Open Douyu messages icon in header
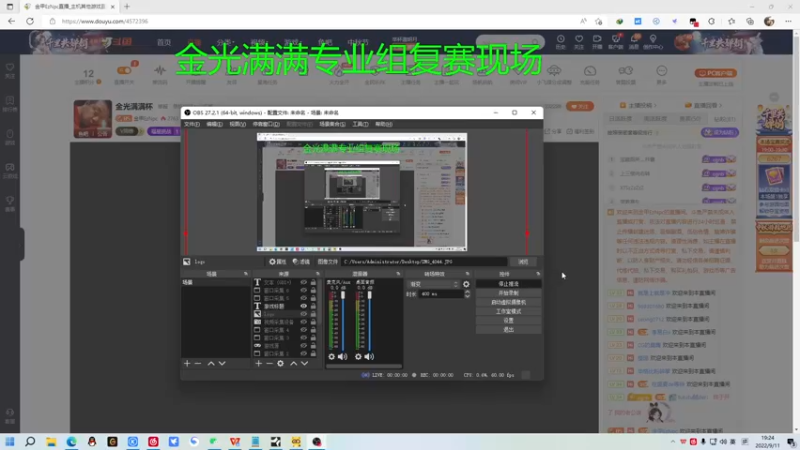This screenshot has height=450, width=800. point(634,41)
